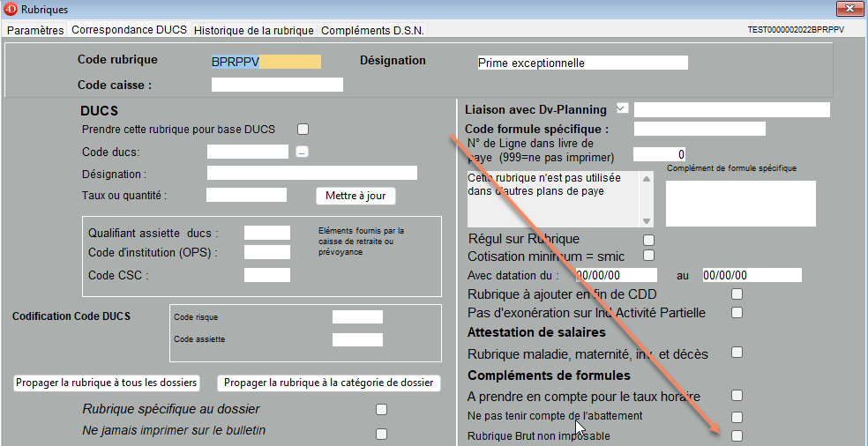Viewport: 868px width, 446px height.
Task: Close the Rubriques window
Action: point(848,8)
